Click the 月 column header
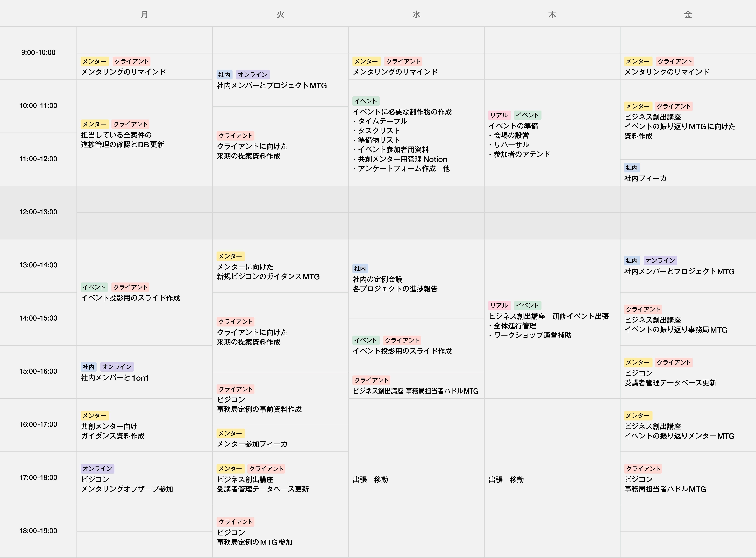 point(144,15)
